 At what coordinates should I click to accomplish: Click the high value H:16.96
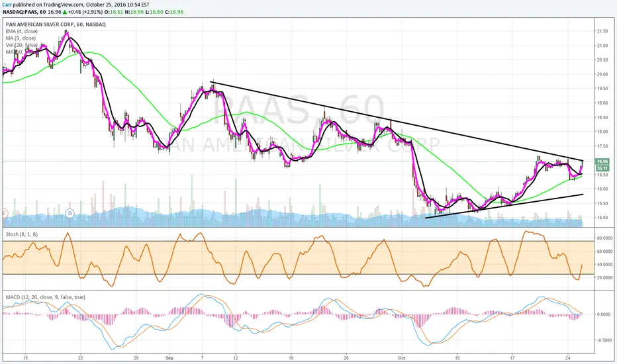click(135, 12)
